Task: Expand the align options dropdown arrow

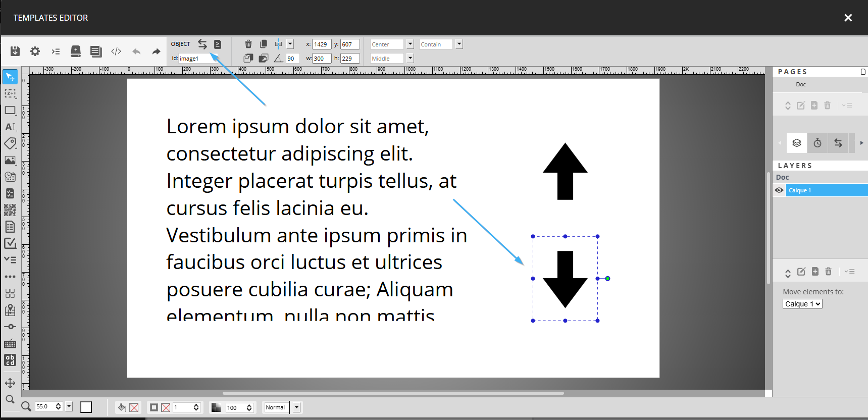Action: coord(290,44)
